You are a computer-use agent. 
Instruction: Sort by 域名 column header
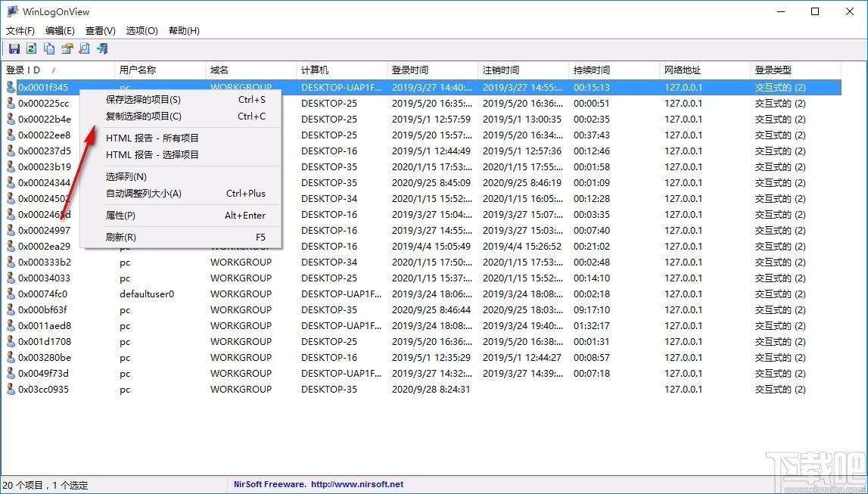250,70
